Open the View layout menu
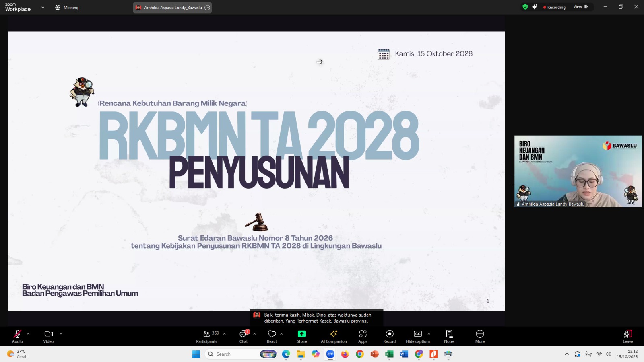 pos(580,7)
